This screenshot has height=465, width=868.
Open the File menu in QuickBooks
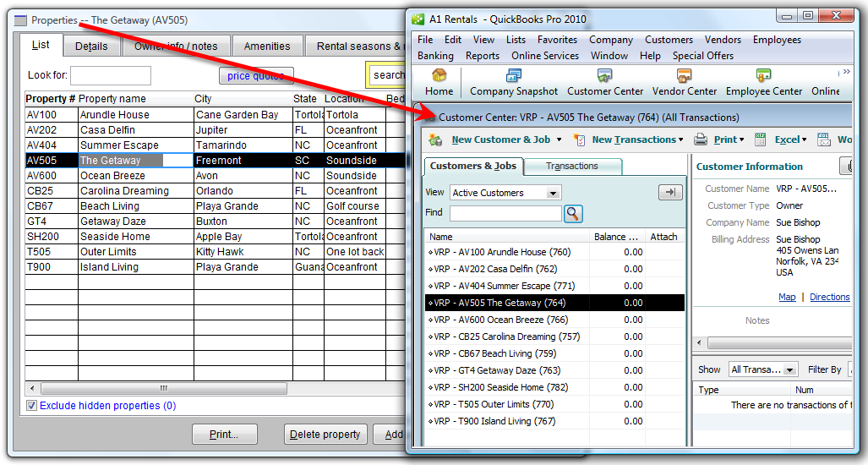click(425, 40)
